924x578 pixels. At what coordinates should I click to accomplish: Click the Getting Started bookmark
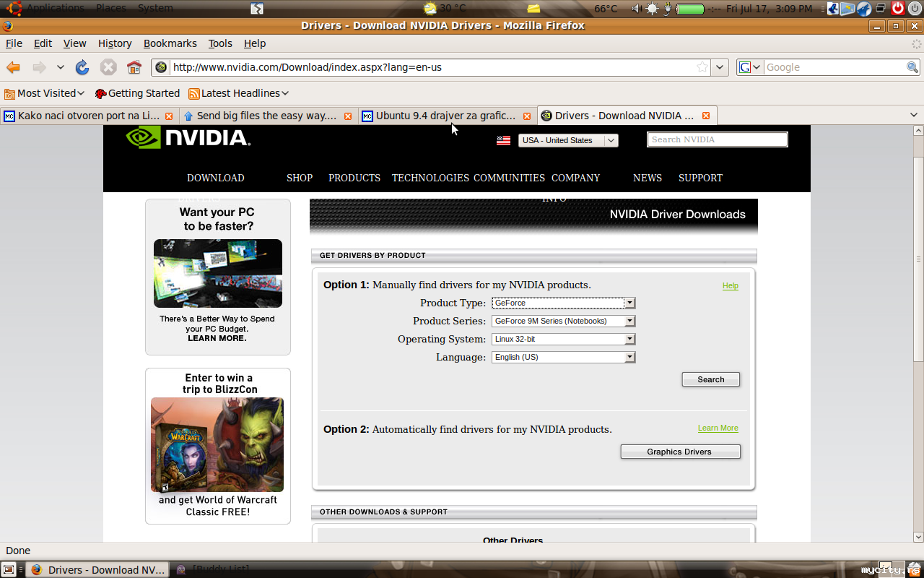click(137, 93)
